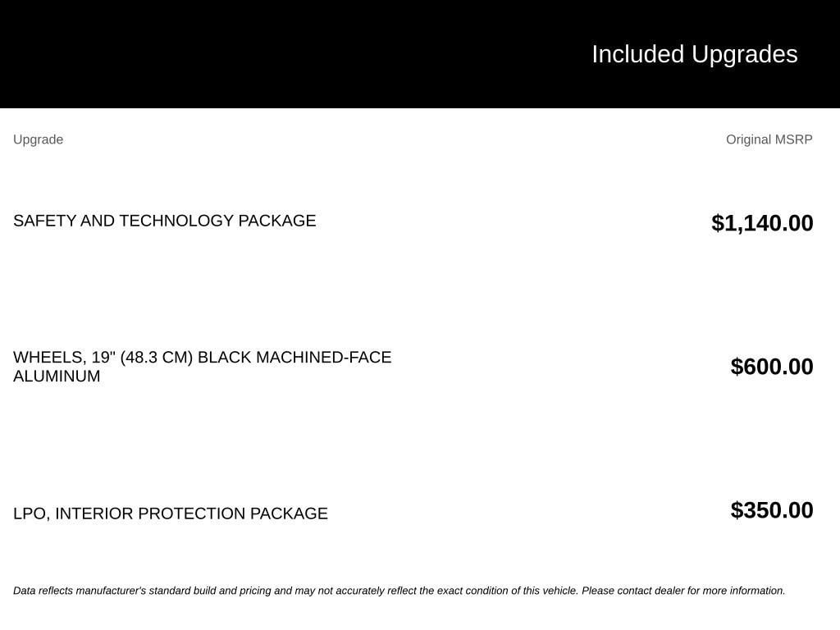Select the Original MSRP column header
Viewport: 840px width, 630px height.
tap(769, 139)
